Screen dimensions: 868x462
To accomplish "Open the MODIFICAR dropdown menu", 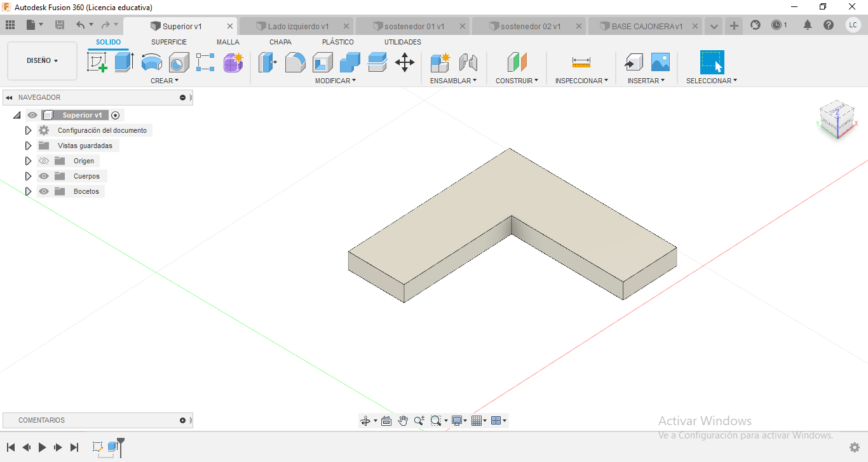I will tap(336, 81).
